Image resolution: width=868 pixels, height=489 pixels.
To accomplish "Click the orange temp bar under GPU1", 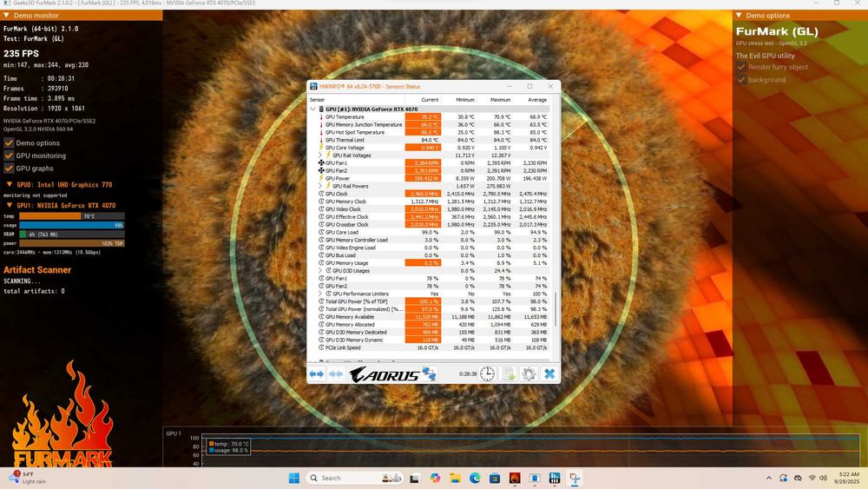I will pos(50,216).
